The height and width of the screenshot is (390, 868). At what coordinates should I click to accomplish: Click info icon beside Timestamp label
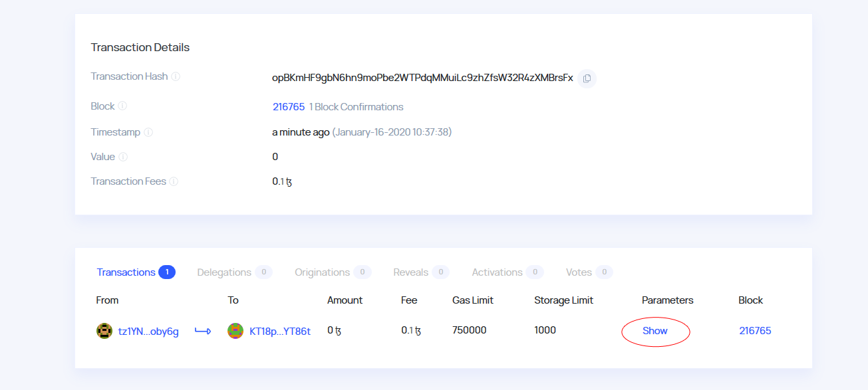point(148,132)
